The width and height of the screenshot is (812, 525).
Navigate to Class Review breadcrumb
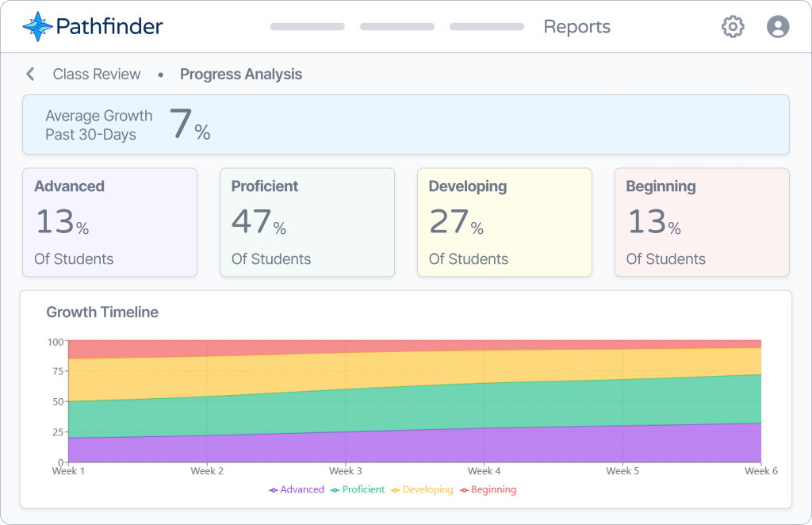click(x=97, y=75)
